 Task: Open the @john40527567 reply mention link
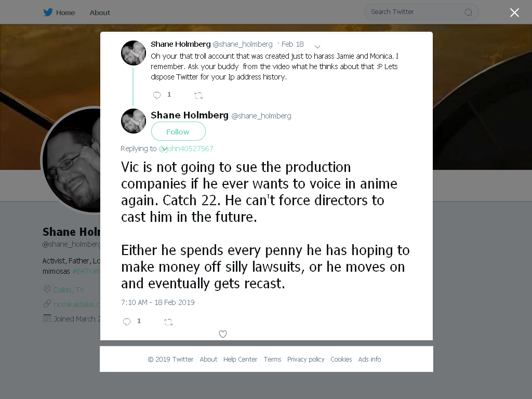click(186, 149)
